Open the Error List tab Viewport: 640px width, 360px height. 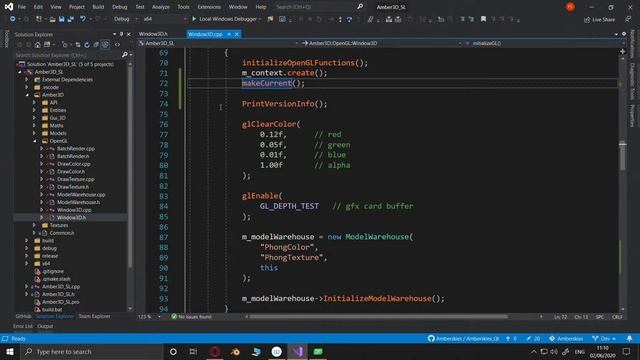tap(22, 326)
